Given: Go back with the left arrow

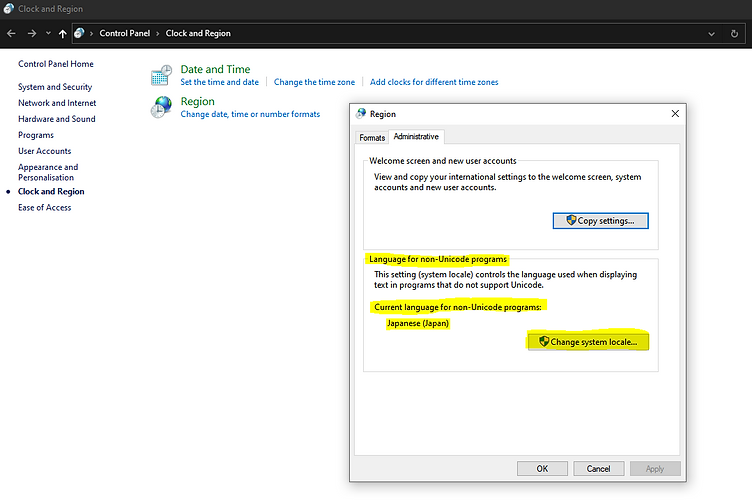Looking at the screenshot, I should point(12,34).
